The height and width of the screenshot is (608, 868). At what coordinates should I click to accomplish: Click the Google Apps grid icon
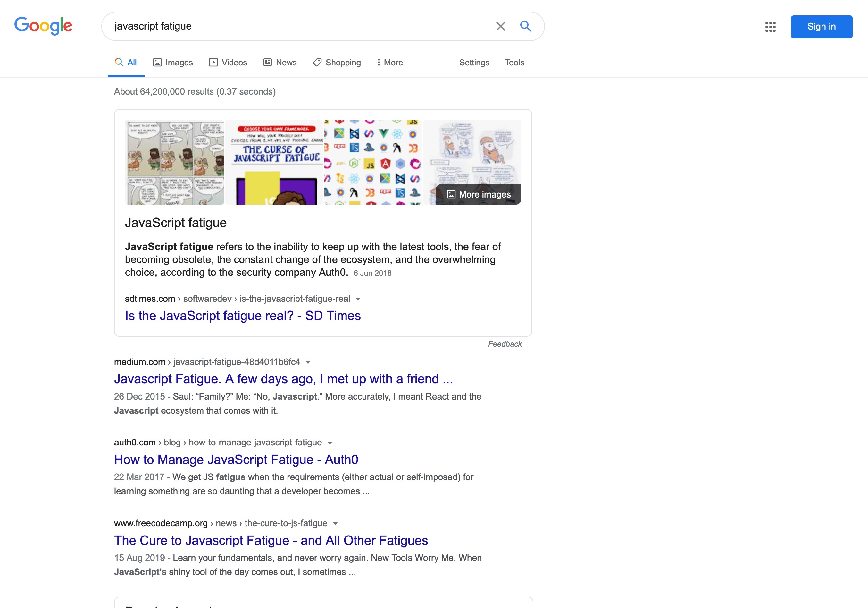[770, 26]
